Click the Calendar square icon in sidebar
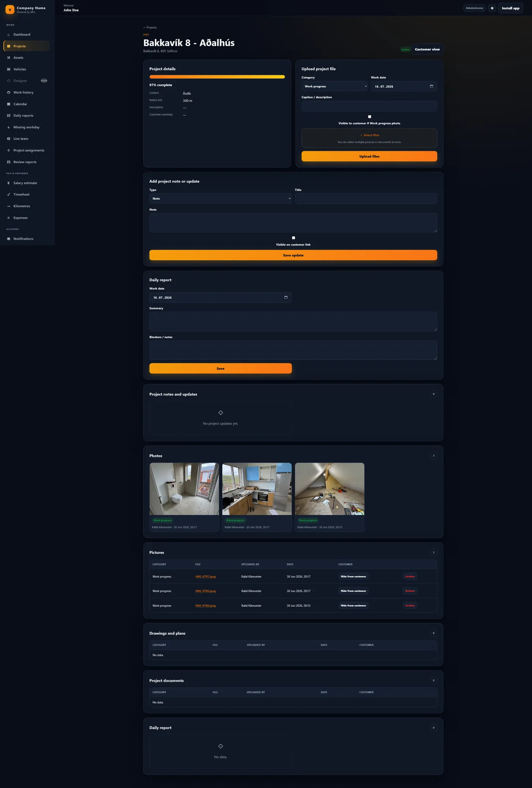Viewport: 532px width, 788px height. 9,104
